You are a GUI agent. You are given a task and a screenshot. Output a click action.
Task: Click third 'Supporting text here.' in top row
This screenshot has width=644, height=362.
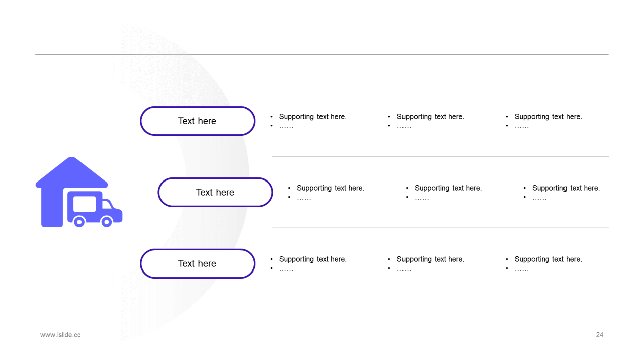point(548,117)
